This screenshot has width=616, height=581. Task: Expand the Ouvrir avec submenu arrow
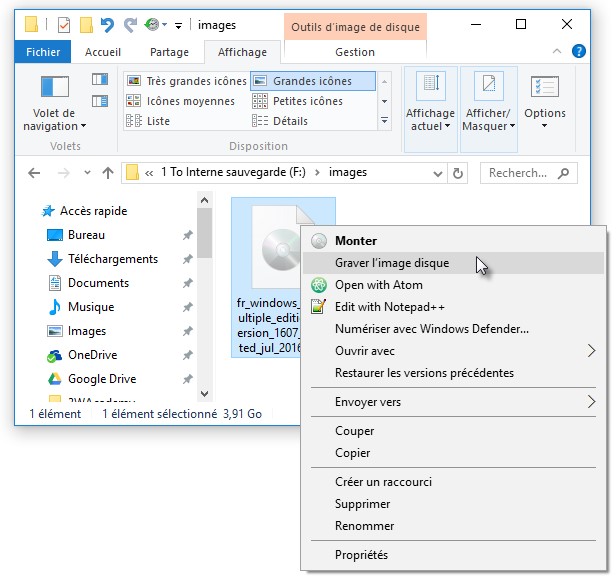(x=591, y=351)
